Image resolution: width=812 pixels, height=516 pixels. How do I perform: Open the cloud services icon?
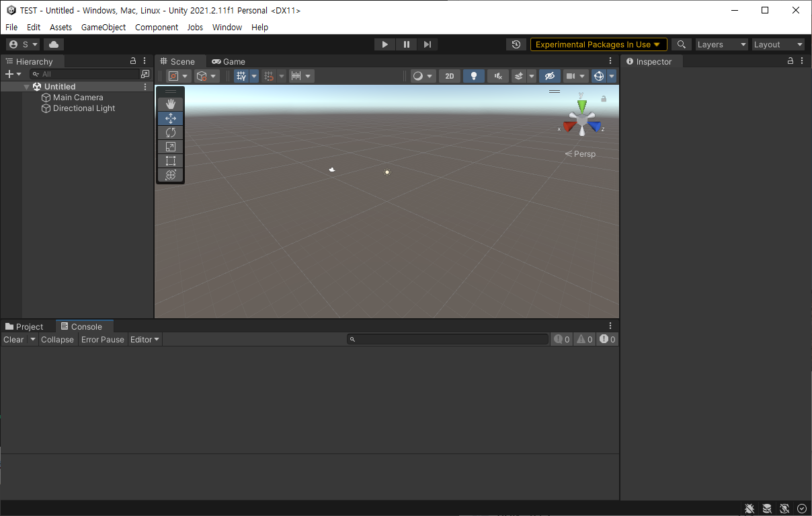[x=54, y=44]
